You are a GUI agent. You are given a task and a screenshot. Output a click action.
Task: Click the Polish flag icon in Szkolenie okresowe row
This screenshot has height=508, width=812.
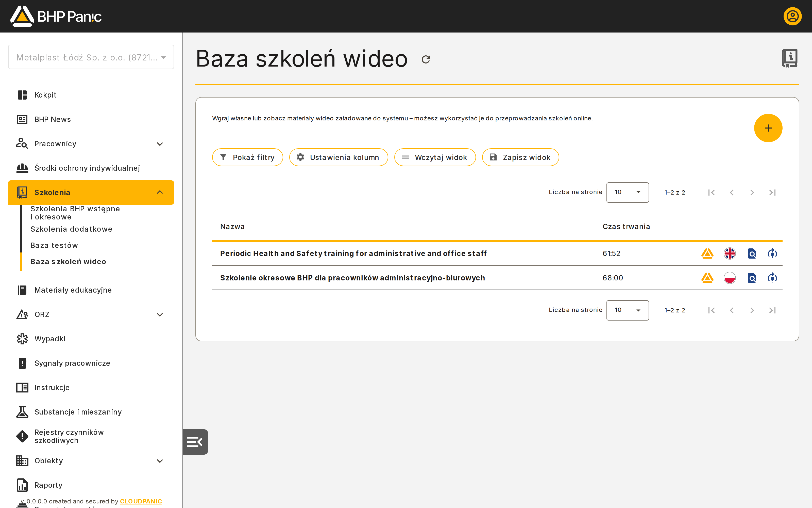730,278
